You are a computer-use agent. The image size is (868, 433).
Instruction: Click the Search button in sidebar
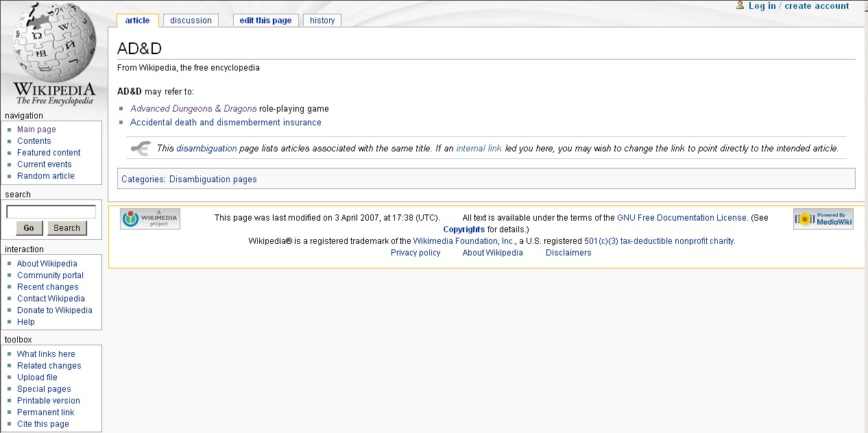tap(67, 228)
